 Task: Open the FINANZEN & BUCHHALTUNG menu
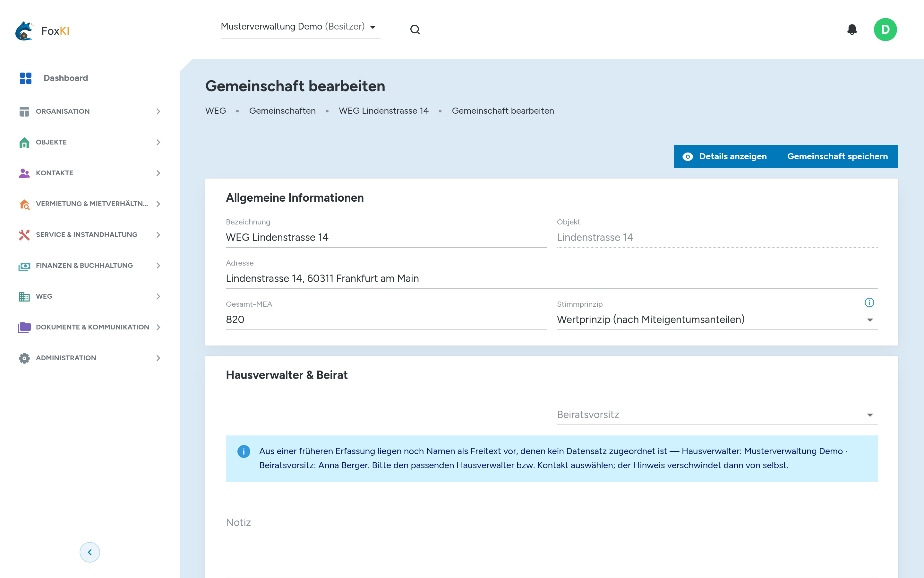(x=90, y=266)
